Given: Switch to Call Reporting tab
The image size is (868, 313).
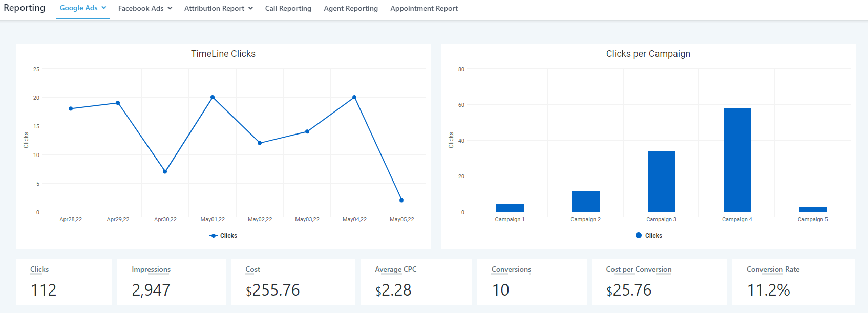Looking at the screenshot, I should pyautogui.click(x=288, y=9).
